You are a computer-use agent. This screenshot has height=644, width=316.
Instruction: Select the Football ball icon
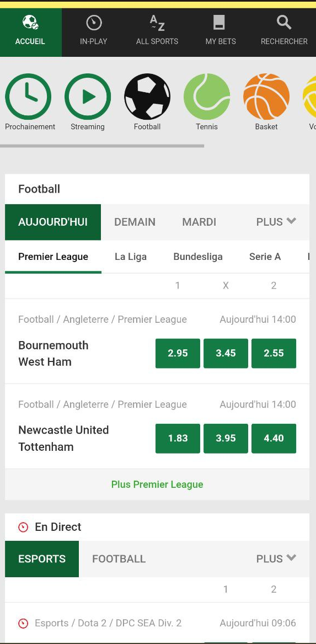[x=147, y=97]
